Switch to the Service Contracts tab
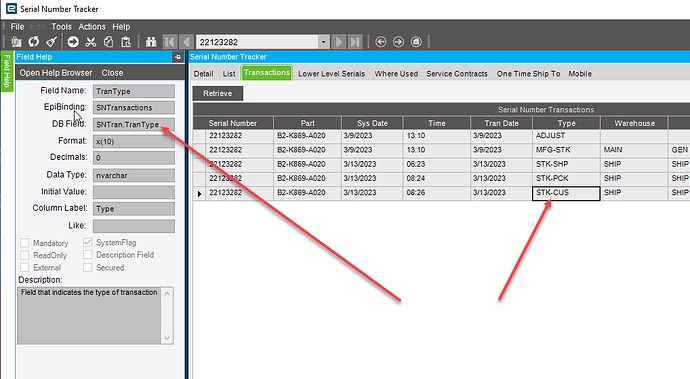 point(457,74)
